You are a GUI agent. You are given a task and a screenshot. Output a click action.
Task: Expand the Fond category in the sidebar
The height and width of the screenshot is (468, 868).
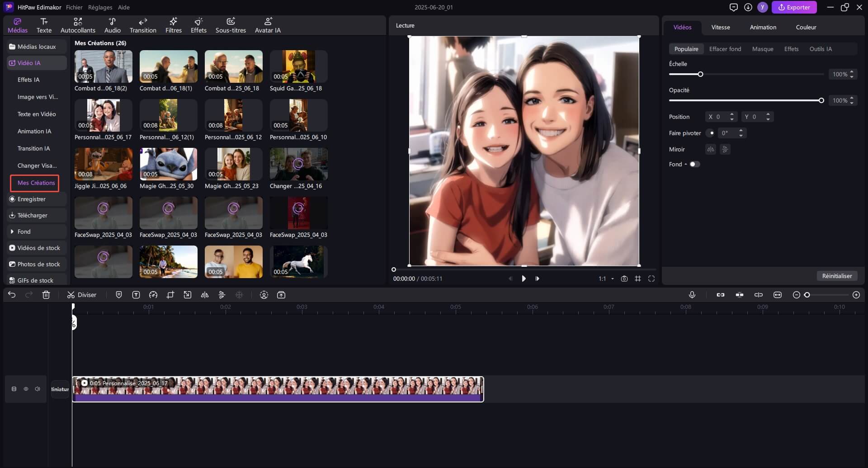(x=37, y=232)
